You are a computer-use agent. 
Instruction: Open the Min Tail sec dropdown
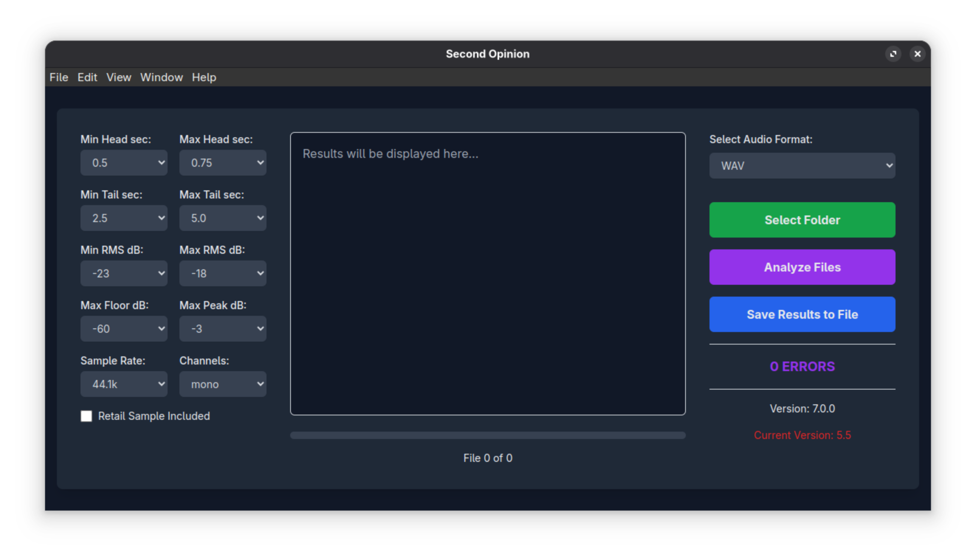[x=124, y=218]
